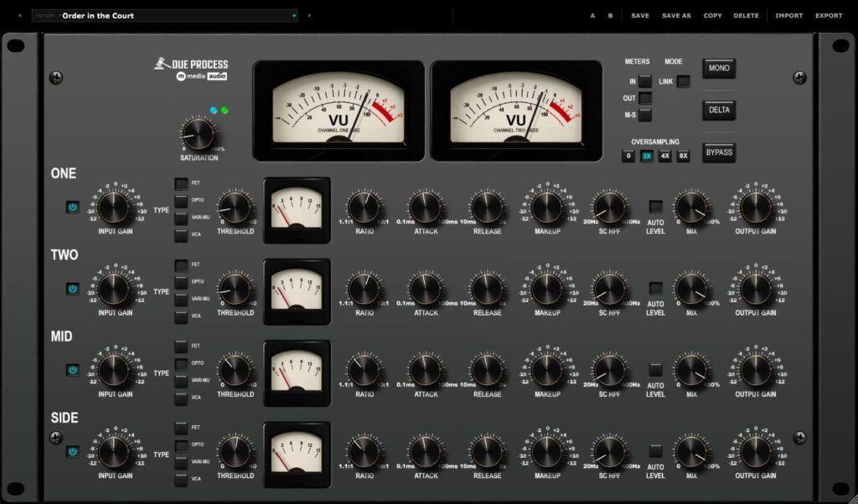This screenshot has width=858, height=504.
Task: Select preset slot B
Action: (610, 16)
